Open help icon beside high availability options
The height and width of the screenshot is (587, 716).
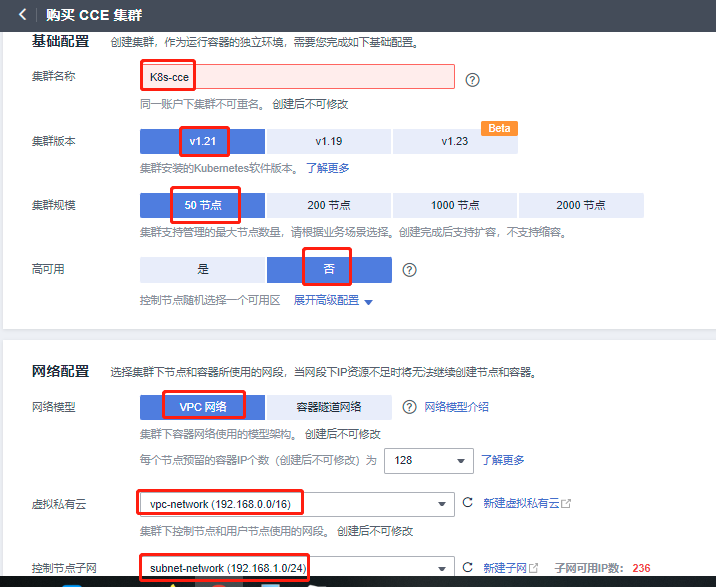[x=409, y=270]
